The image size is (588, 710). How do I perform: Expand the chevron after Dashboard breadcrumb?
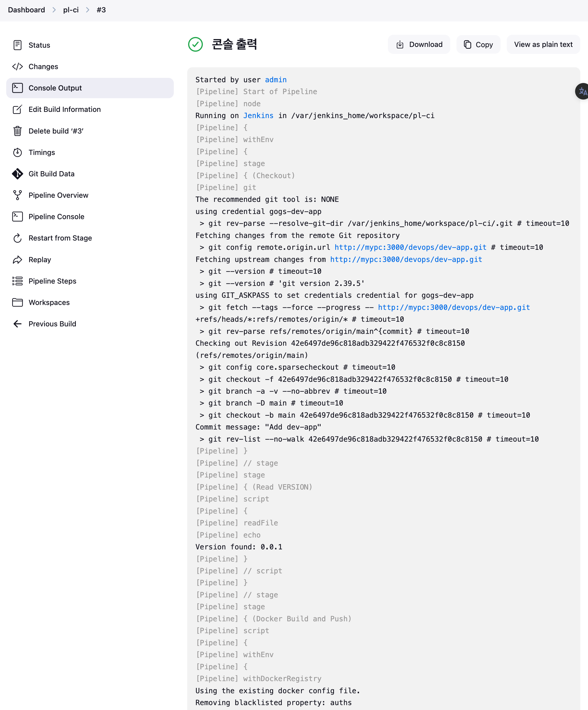point(54,10)
